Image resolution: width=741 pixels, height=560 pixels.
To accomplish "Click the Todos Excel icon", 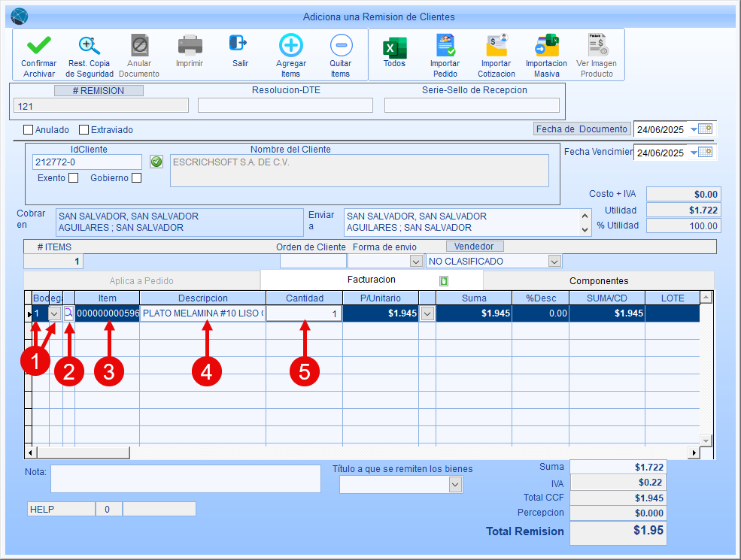I will (x=394, y=48).
